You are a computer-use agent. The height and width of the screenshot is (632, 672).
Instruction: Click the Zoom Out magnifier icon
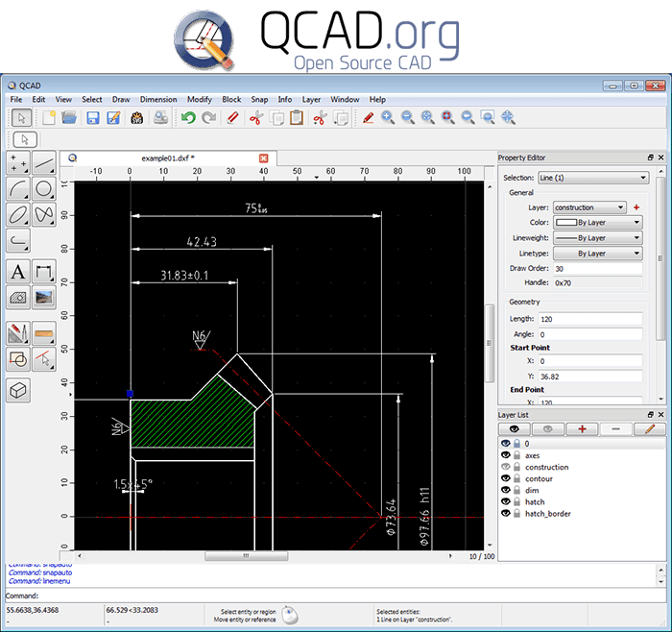pos(408,117)
